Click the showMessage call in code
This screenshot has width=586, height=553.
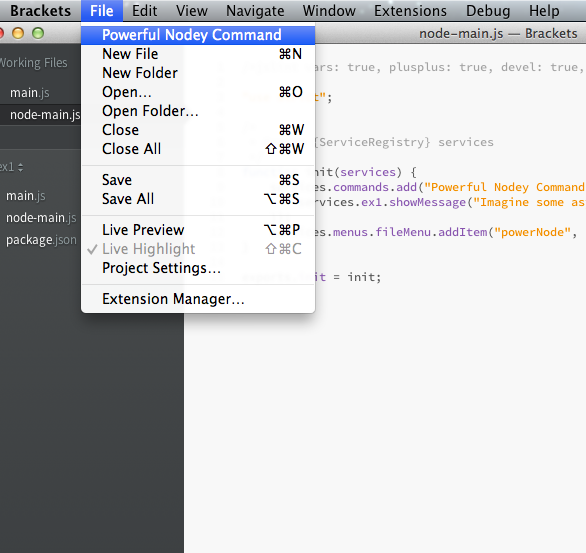pyautogui.click(x=428, y=202)
